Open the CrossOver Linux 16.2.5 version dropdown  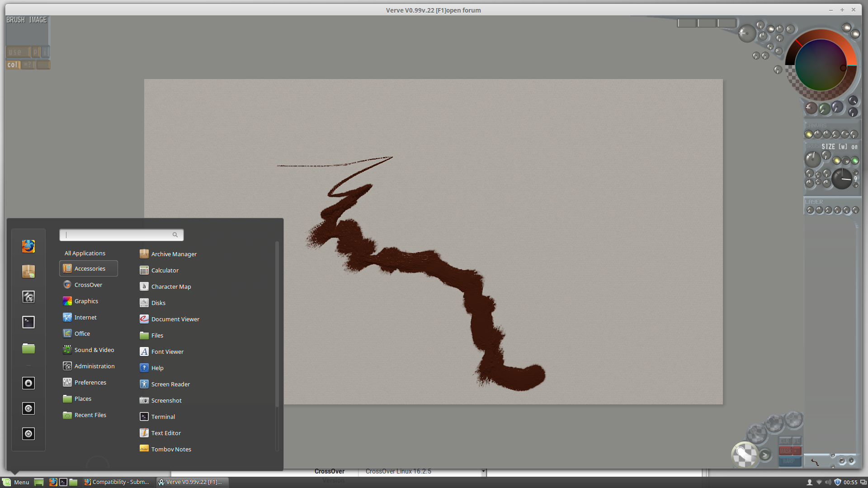point(483,471)
